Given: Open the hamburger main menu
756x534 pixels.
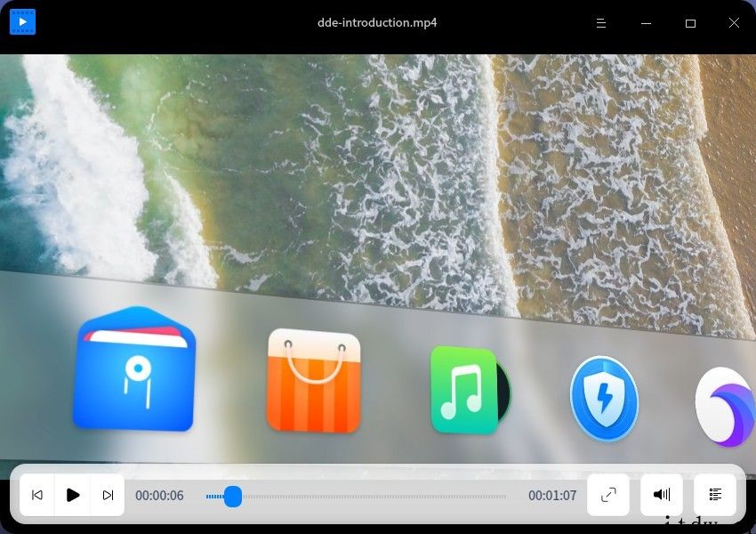Looking at the screenshot, I should point(600,23).
